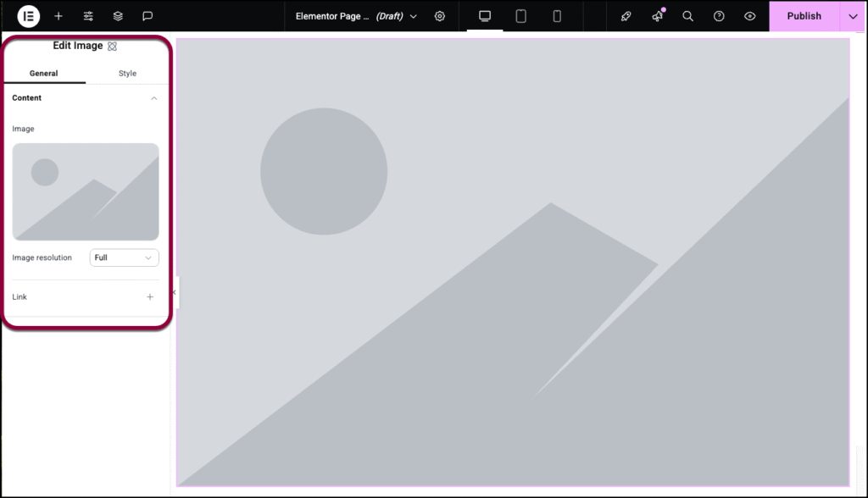This screenshot has height=498, width=868.
Task: Open page settings gear icon
Action: 440,16
